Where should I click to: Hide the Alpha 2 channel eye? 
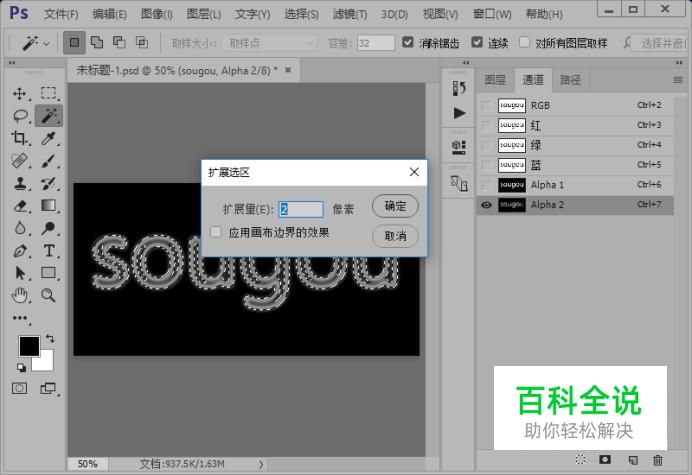click(x=486, y=205)
